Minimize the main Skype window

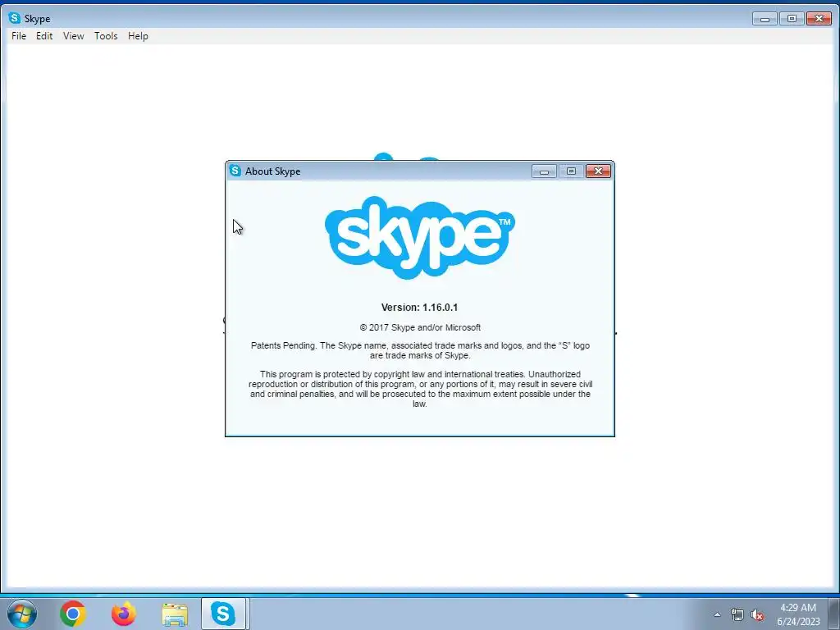click(765, 19)
